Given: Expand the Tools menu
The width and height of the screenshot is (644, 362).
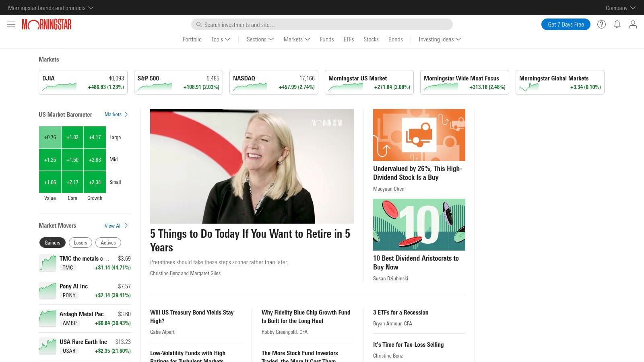Looking at the screenshot, I should [x=221, y=39].
